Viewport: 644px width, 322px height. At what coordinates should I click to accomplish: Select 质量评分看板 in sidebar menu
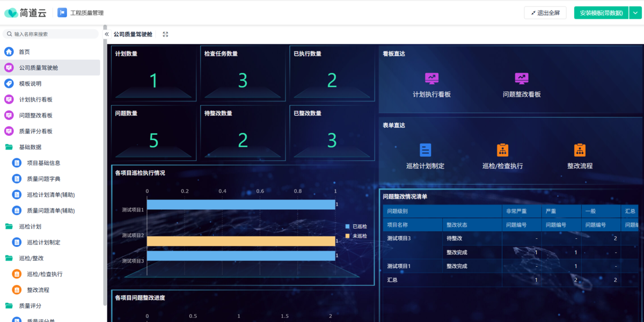coord(50,131)
